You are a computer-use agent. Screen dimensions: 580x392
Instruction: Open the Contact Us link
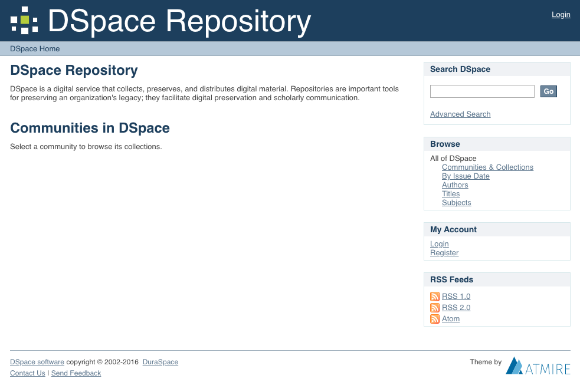pyautogui.click(x=27, y=373)
